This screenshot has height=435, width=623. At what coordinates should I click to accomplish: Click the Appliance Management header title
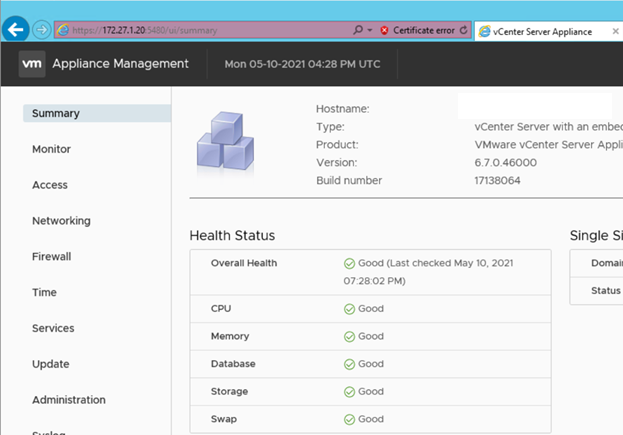[120, 64]
